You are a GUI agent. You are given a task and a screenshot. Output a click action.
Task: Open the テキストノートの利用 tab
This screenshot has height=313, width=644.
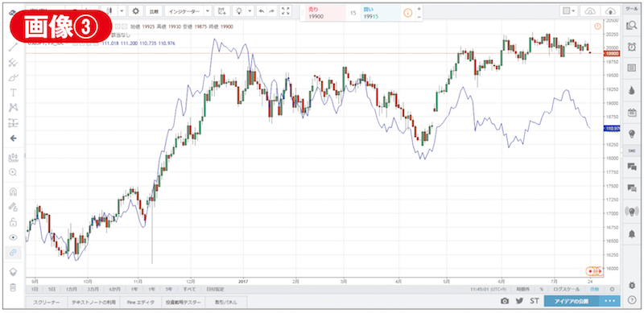tap(93, 303)
